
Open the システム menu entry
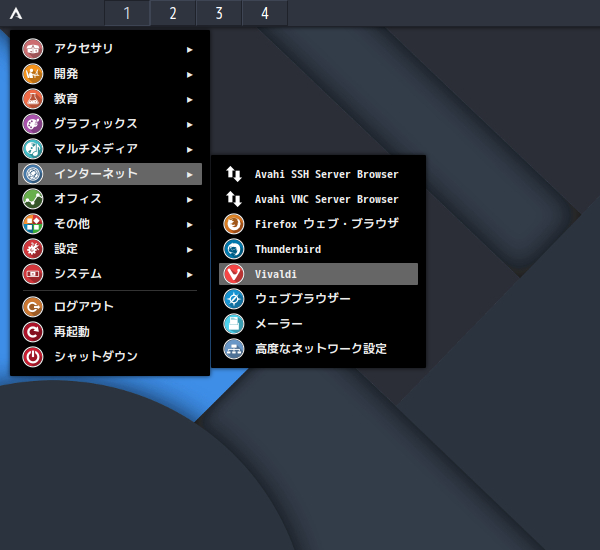110,274
